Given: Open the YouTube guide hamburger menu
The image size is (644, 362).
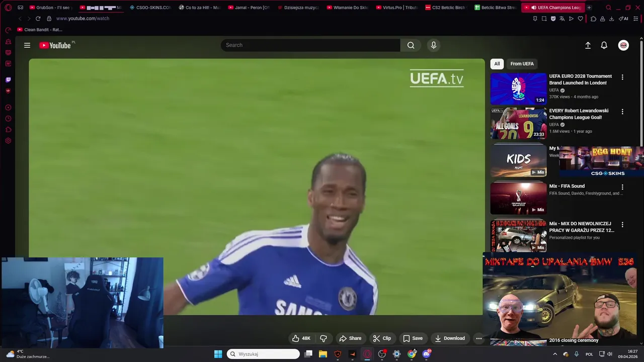Looking at the screenshot, I should click(27, 45).
